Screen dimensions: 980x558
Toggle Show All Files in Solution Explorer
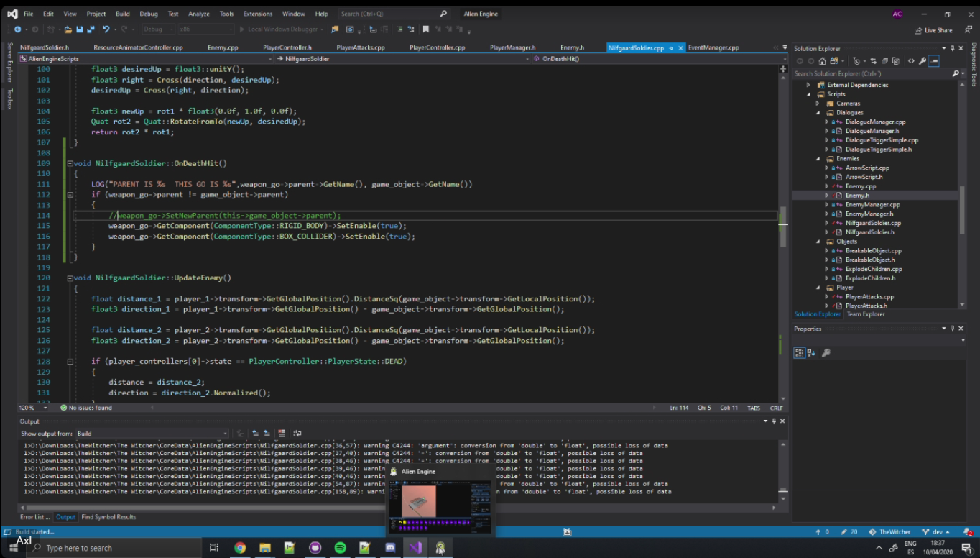click(x=897, y=61)
